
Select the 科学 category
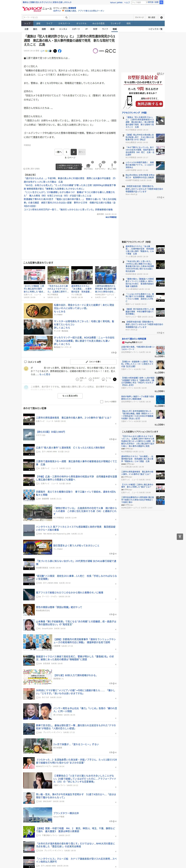click(x=95, y=29)
